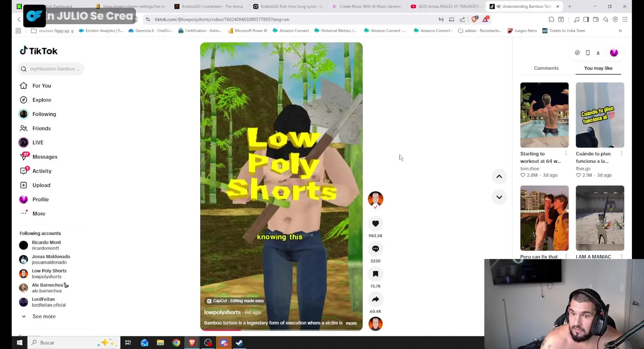Toggle the browser sidebar panel icon
644x349 pixels.
point(586,19)
